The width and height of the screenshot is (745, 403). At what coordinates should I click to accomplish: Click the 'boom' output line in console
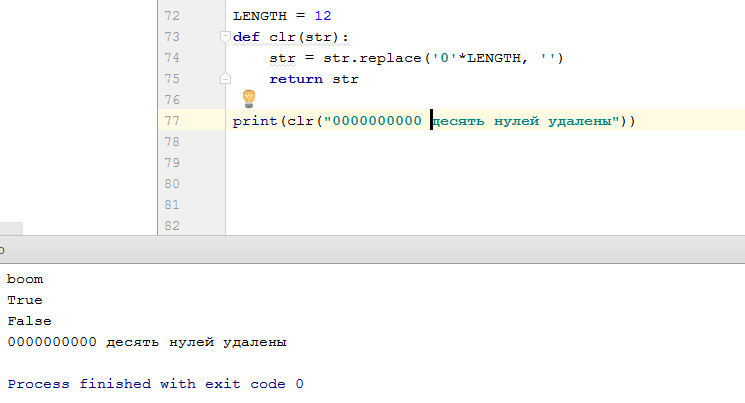point(25,279)
